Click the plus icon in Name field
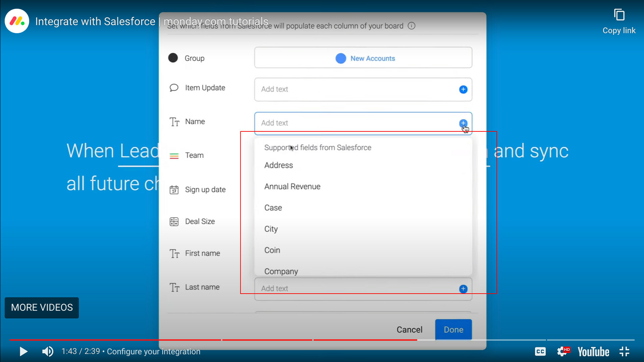644x362 pixels. tap(463, 123)
